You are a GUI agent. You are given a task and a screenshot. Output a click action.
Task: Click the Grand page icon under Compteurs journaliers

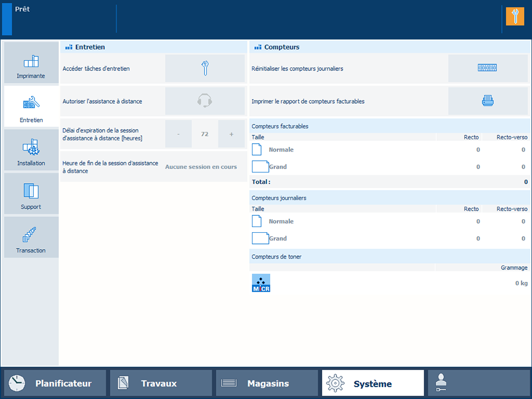[260, 238]
